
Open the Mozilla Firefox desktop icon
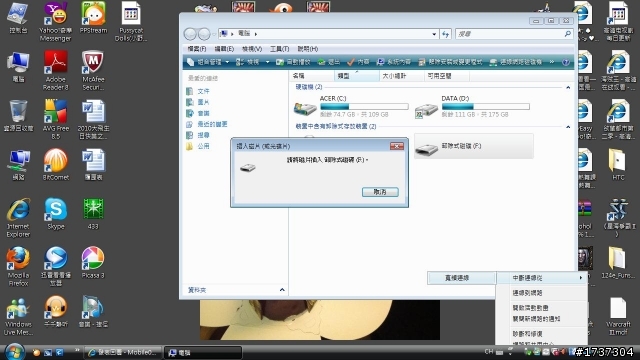point(18,267)
